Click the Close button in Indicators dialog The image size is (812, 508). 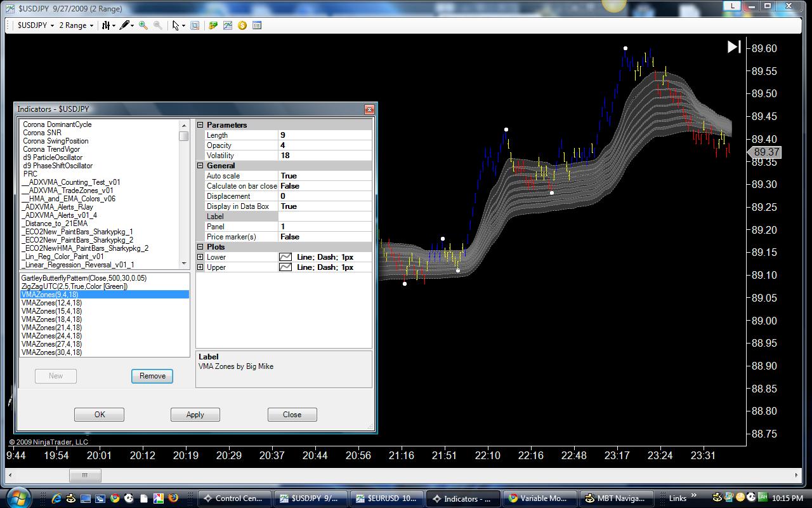[292, 415]
